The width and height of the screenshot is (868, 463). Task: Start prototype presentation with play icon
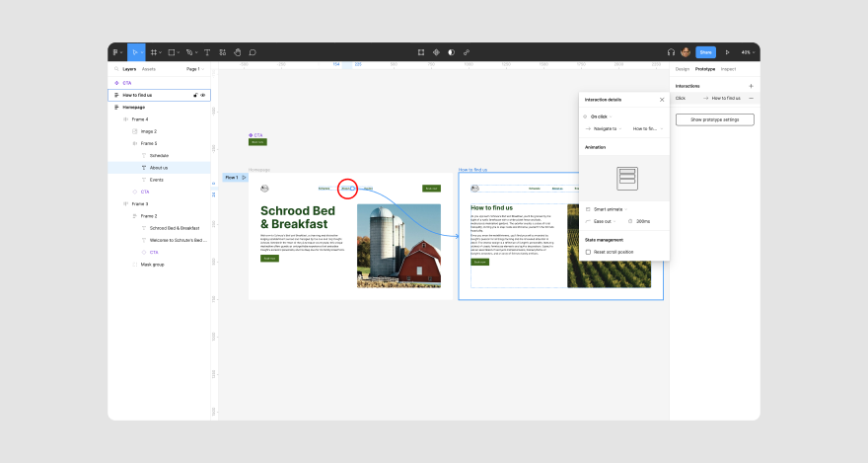click(727, 52)
